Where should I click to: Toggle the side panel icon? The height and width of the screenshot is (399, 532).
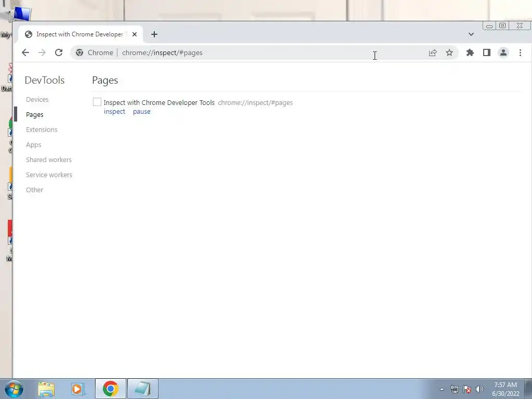[486, 52]
